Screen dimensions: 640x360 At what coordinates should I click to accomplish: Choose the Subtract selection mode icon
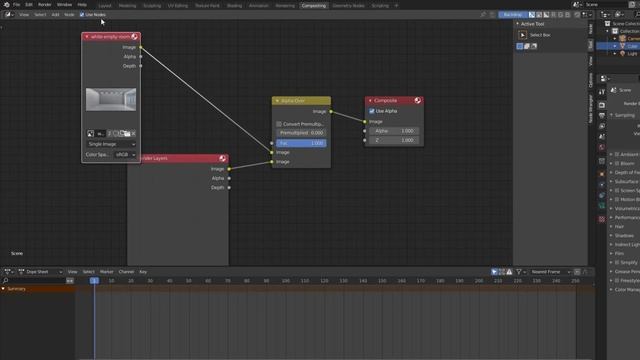click(x=534, y=46)
